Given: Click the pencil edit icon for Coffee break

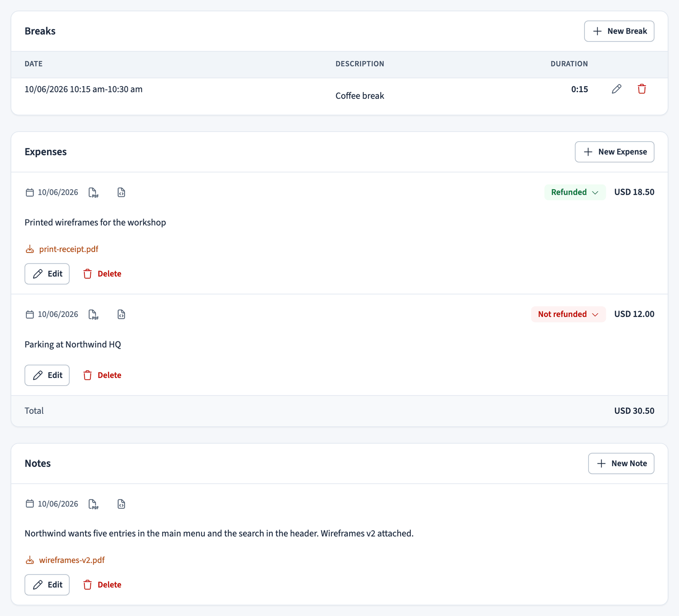Looking at the screenshot, I should pos(617,89).
